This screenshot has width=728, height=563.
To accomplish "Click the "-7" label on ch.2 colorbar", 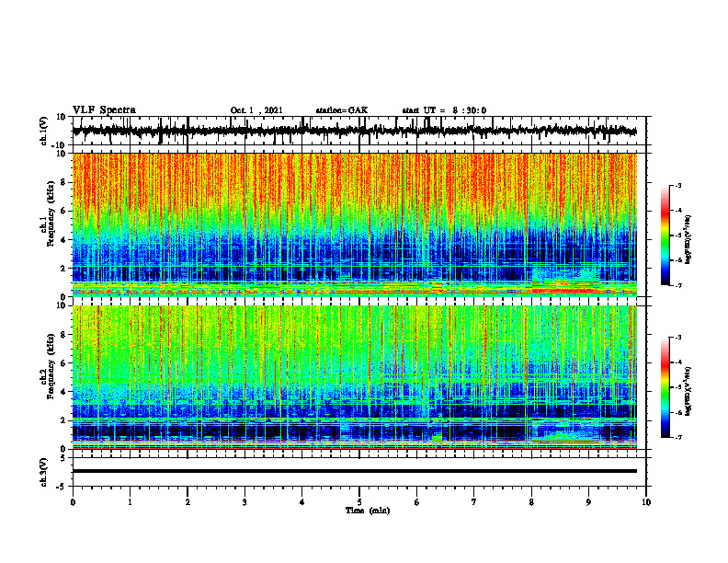I will click(678, 437).
